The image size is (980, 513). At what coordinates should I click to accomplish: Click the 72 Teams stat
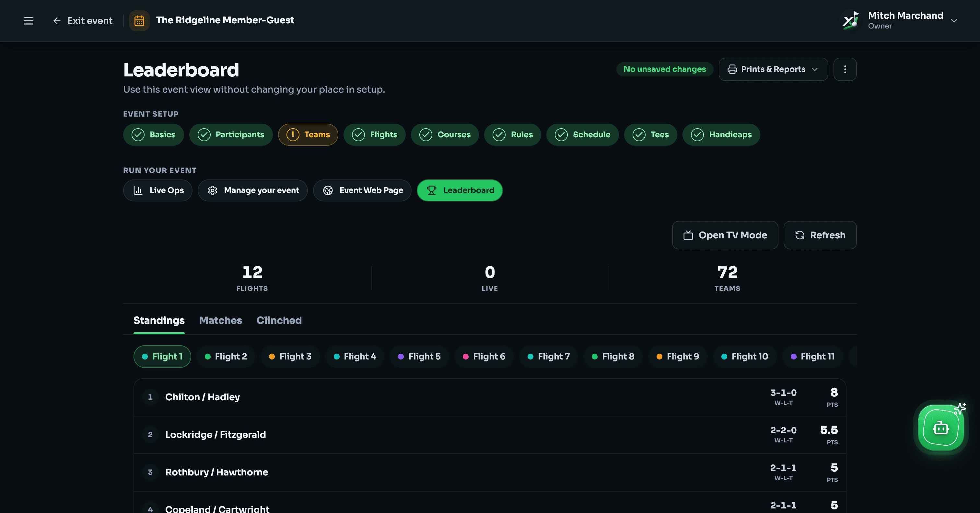click(x=728, y=279)
